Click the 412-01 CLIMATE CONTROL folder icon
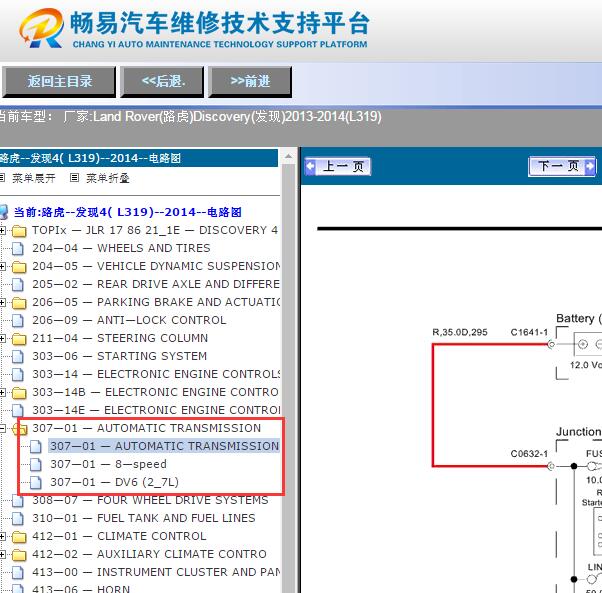The width and height of the screenshot is (602, 593). coord(19,537)
